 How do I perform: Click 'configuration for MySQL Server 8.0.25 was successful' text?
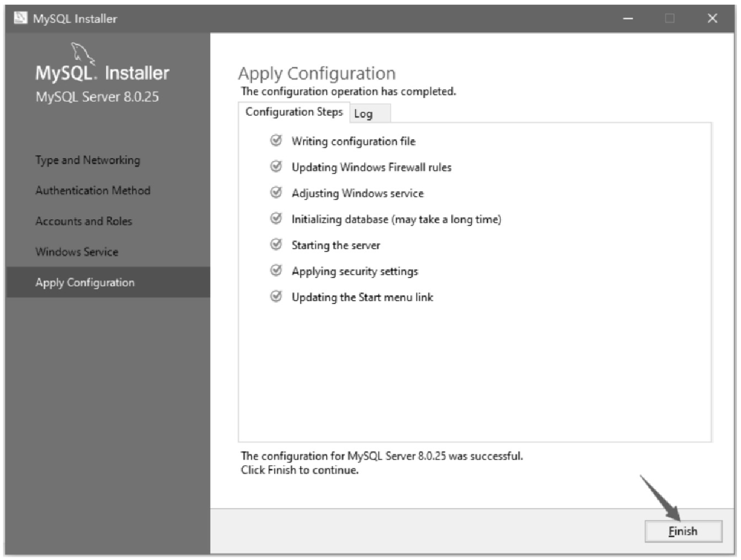click(x=391, y=456)
